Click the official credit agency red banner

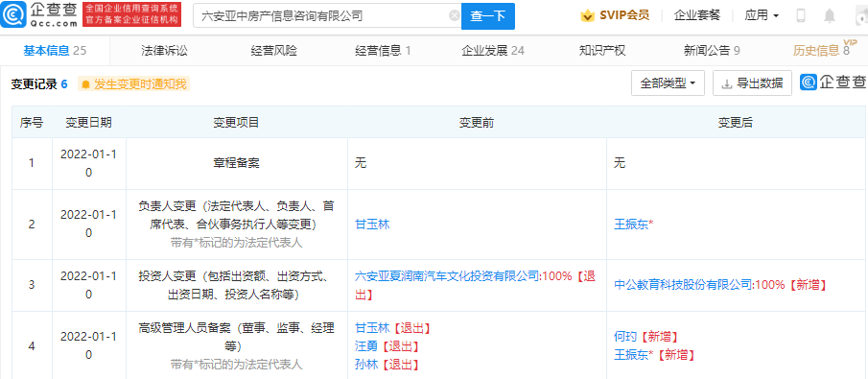point(131,15)
